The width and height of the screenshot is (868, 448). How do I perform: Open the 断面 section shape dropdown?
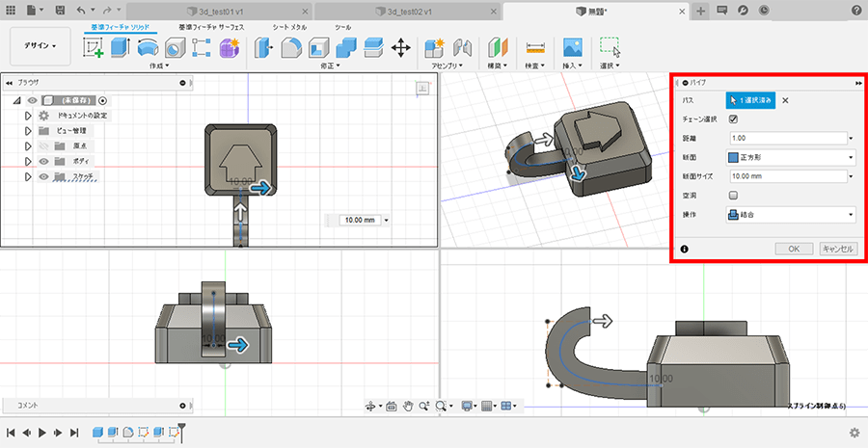[790, 157]
